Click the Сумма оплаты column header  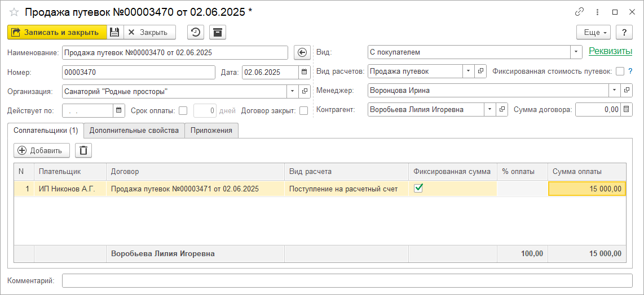(x=587, y=172)
